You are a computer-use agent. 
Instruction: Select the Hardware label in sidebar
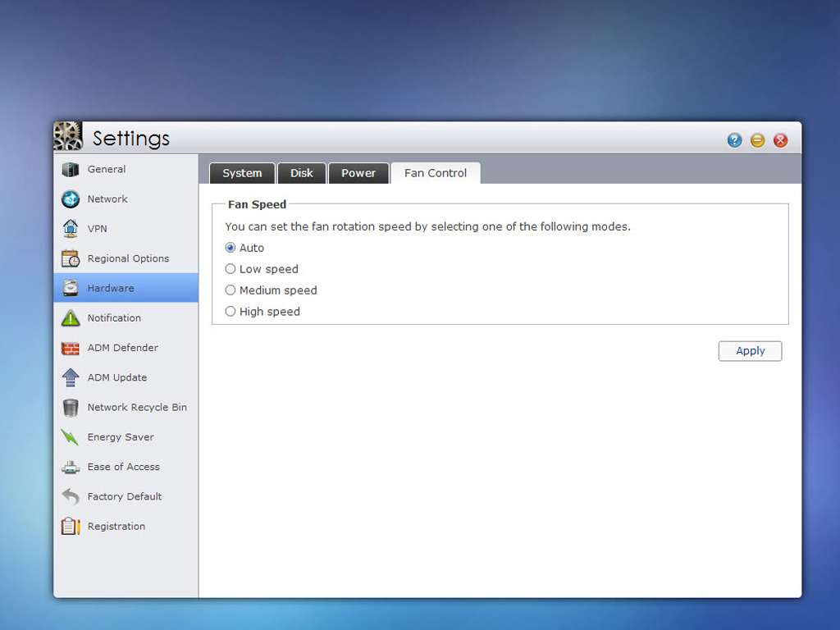[111, 288]
